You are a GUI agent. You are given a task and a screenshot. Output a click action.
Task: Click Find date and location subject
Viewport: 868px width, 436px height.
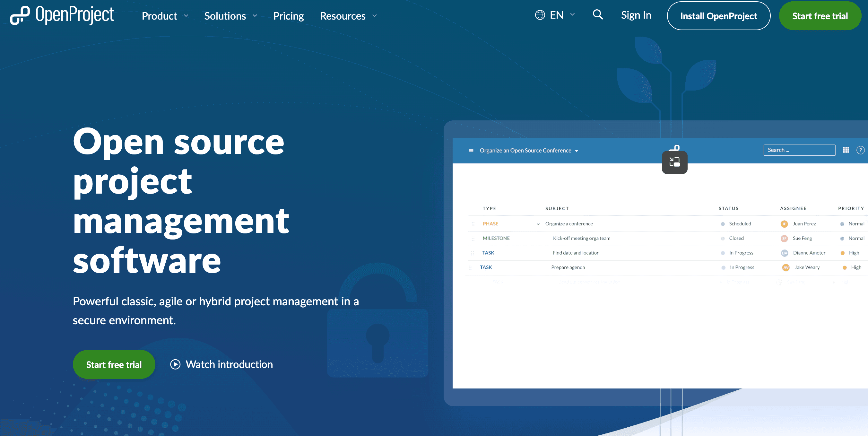tap(576, 253)
